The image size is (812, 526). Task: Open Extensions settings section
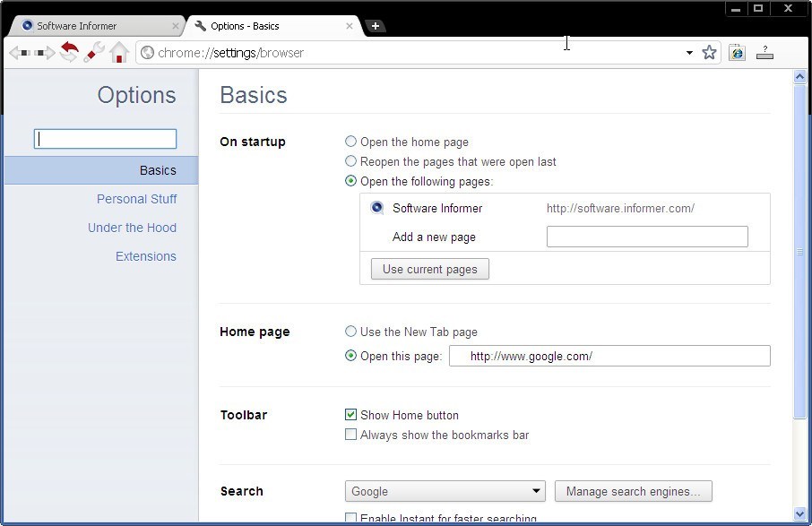145,256
